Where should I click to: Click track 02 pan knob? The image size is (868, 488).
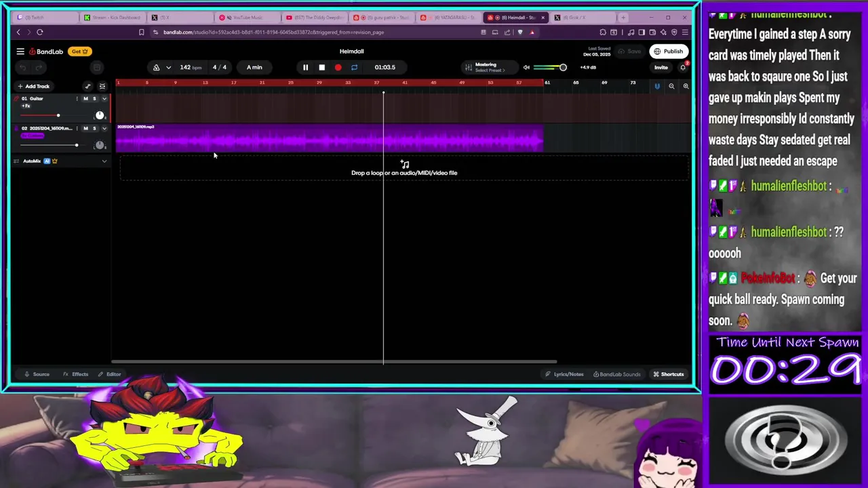100,145
